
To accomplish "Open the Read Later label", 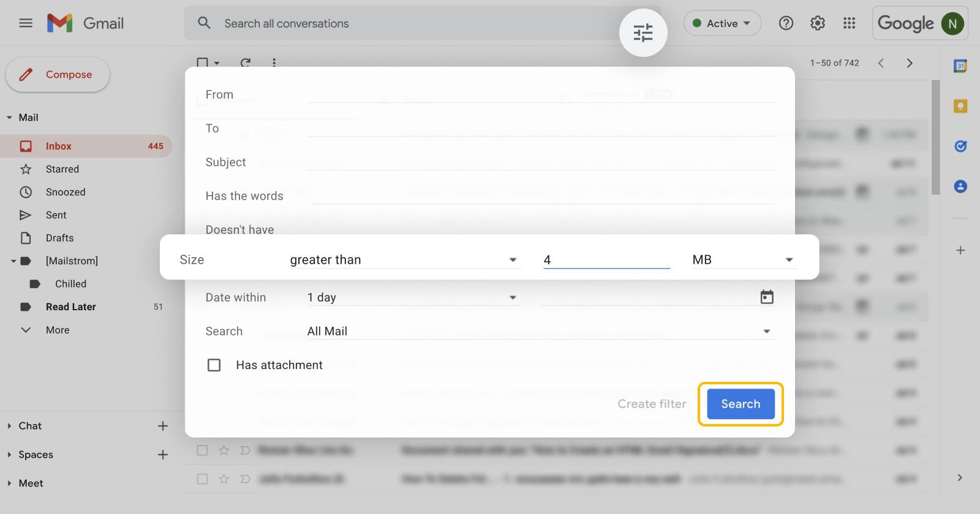I will tap(70, 307).
